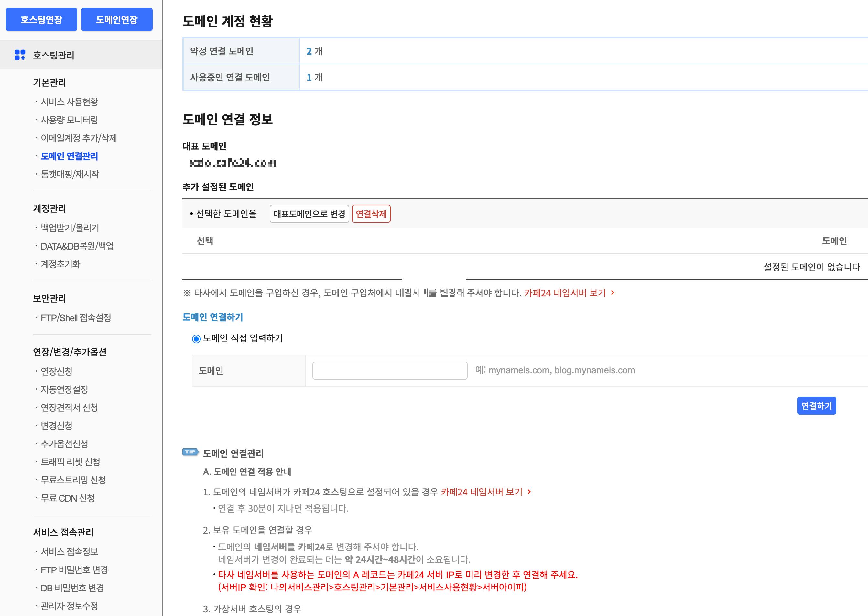Go to 자동연장설정 in sidebar

click(65, 389)
